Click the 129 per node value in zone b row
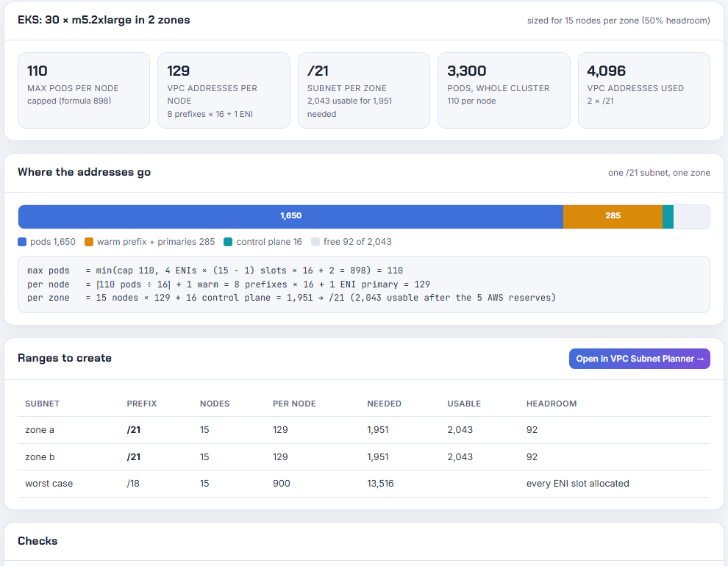 280,457
